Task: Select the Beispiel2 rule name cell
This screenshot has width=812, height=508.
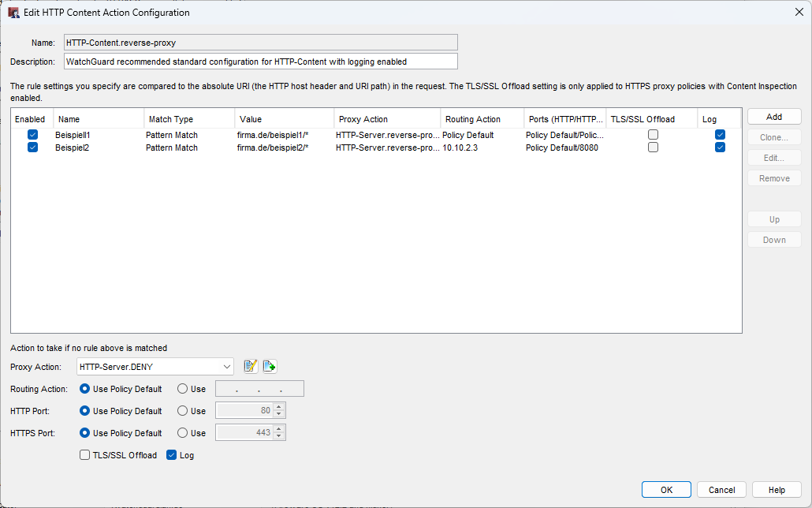Action: point(72,148)
